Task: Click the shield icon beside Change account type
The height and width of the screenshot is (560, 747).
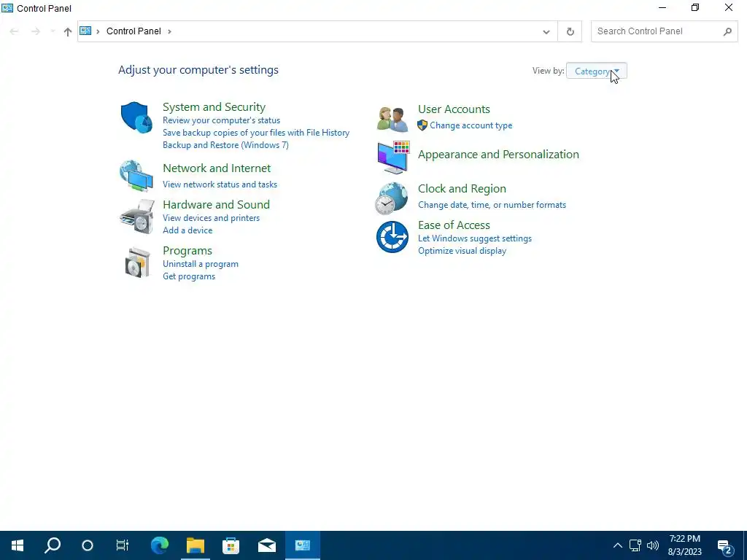Action: (x=422, y=125)
